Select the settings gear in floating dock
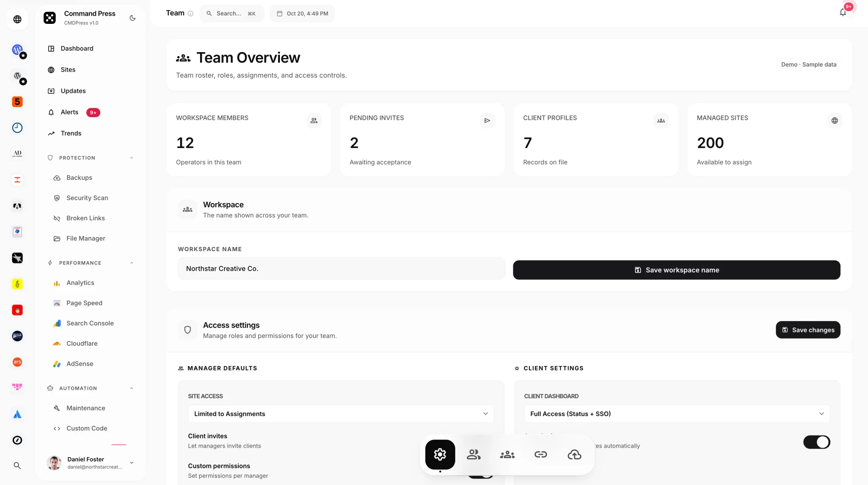The image size is (868, 485). pos(440,455)
